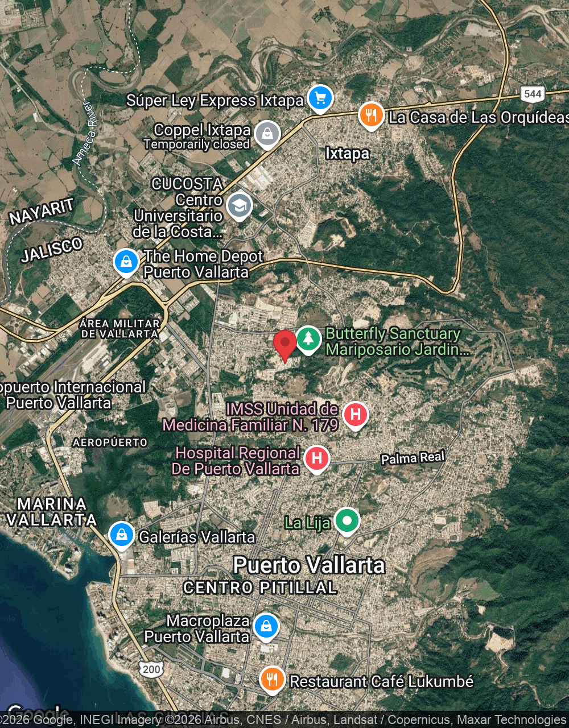Click the IMSS Unidad de Medicina Familiar label

pos(251,417)
